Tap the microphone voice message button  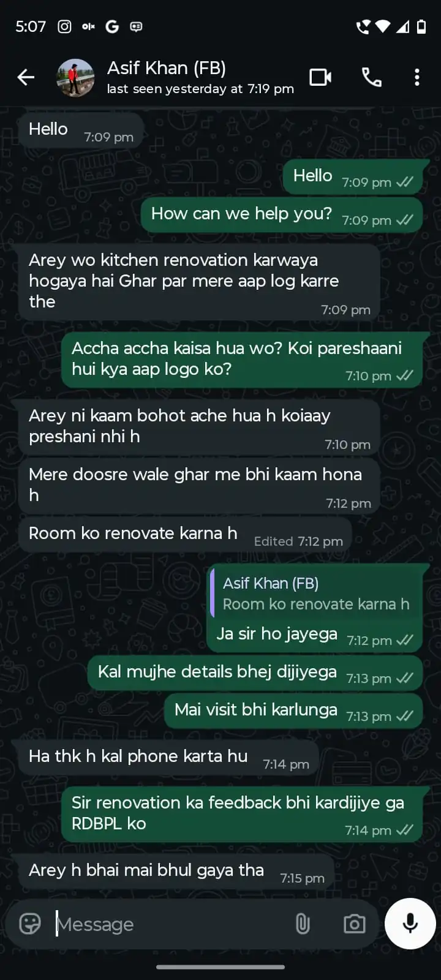click(410, 924)
